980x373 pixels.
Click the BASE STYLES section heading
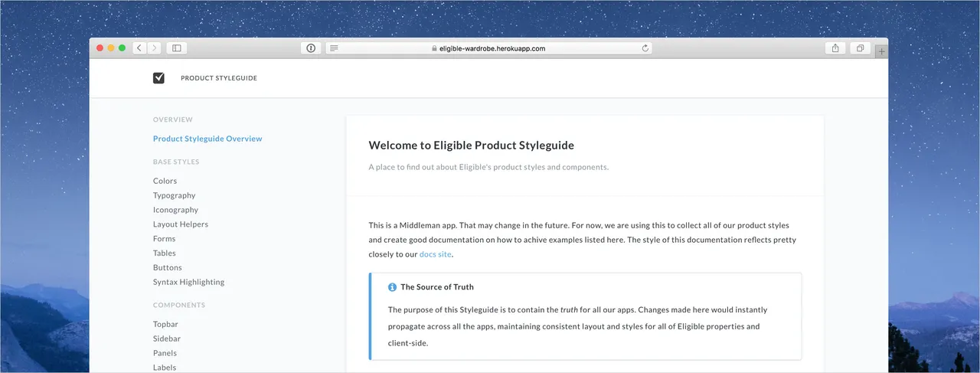(176, 162)
